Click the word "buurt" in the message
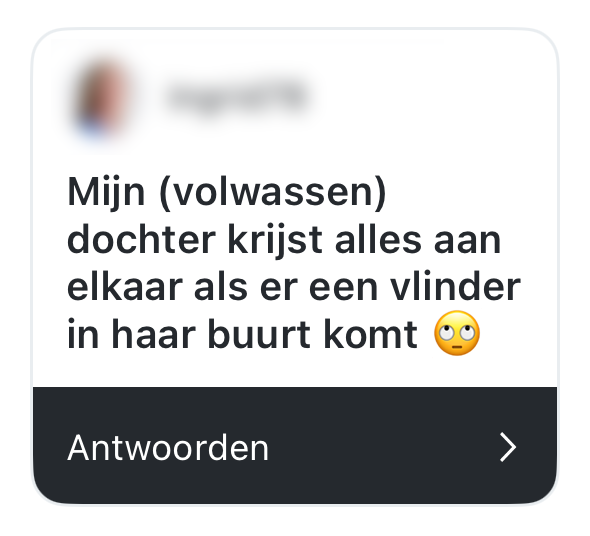590x536 pixels. click(259, 334)
